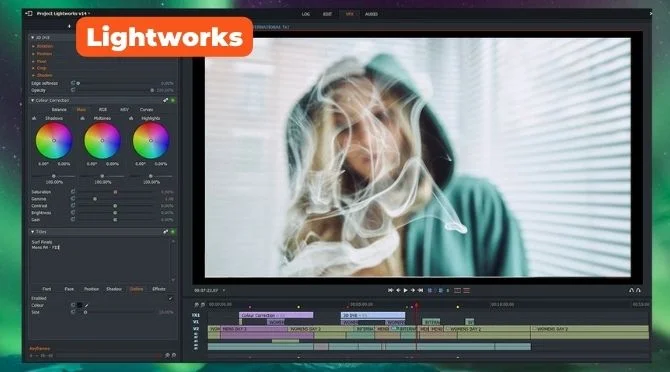The height and width of the screenshot is (372, 670).
Task: Click the Titles section pin icon
Action: point(165,232)
